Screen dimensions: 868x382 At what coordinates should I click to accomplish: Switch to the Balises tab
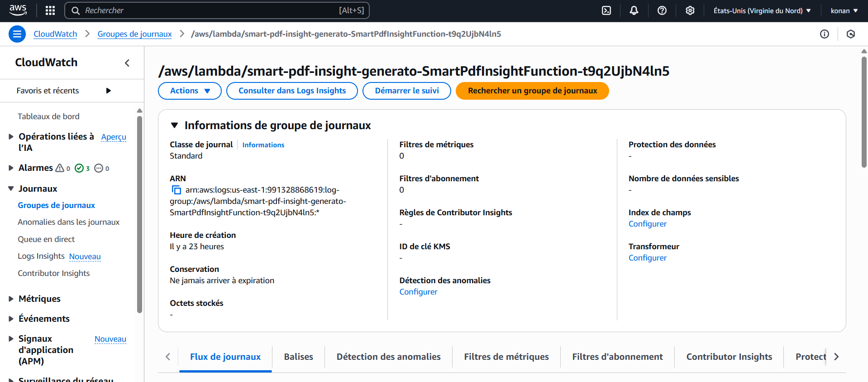point(299,357)
